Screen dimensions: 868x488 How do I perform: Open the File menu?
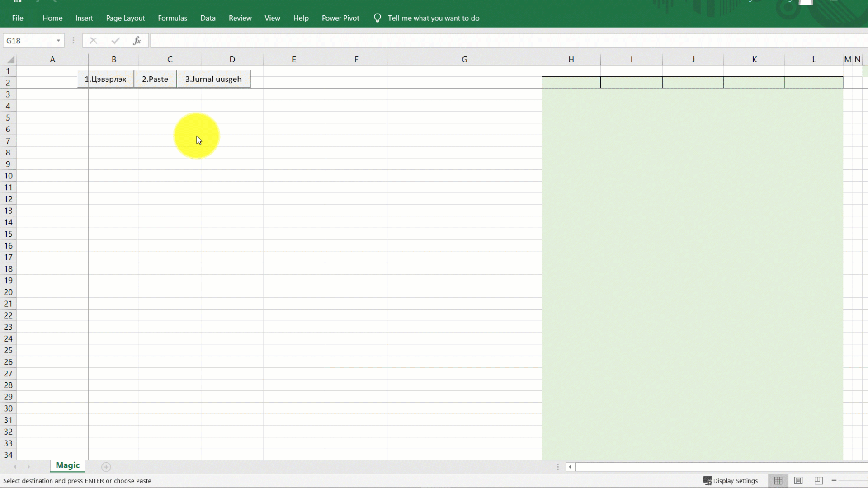click(x=18, y=18)
